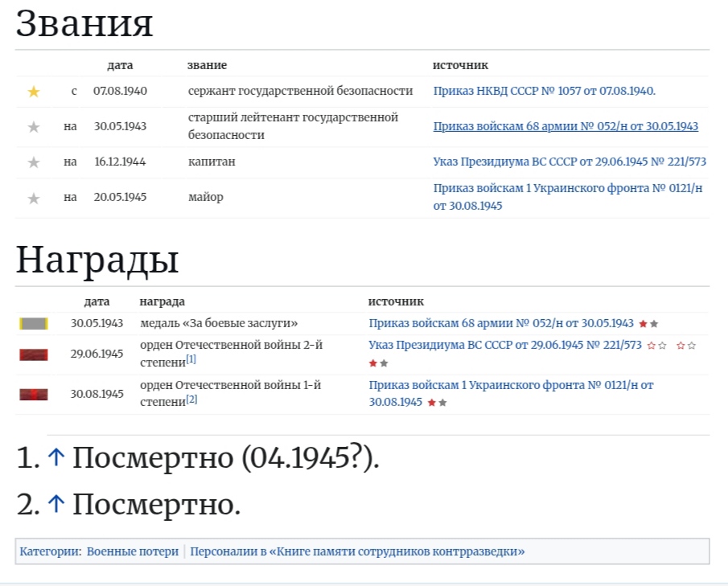
Task: Click red star after 68 армии award source
Action: click(x=643, y=324)
